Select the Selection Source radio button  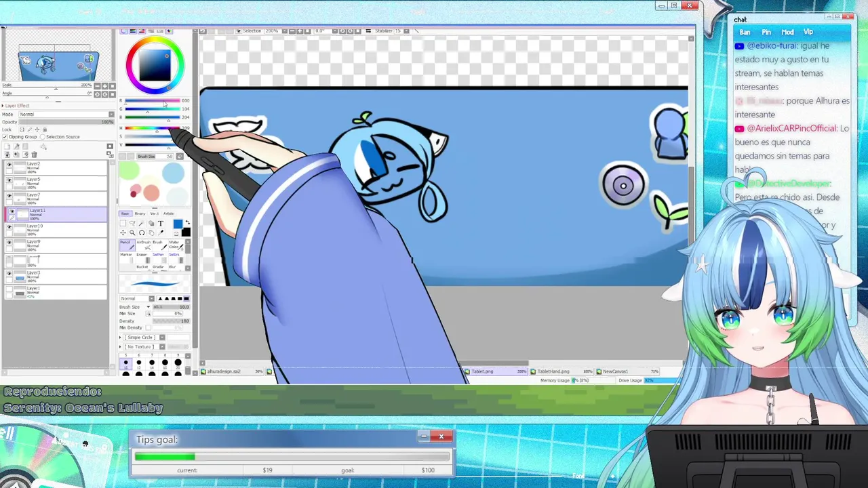pos(43,137)
